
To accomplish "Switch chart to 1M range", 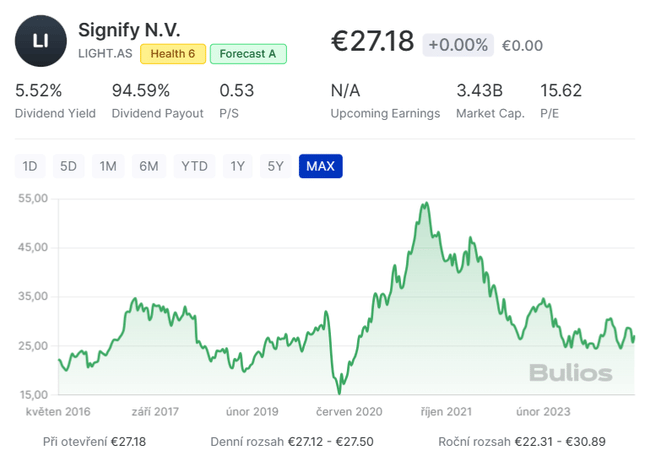I will [108, 166].
